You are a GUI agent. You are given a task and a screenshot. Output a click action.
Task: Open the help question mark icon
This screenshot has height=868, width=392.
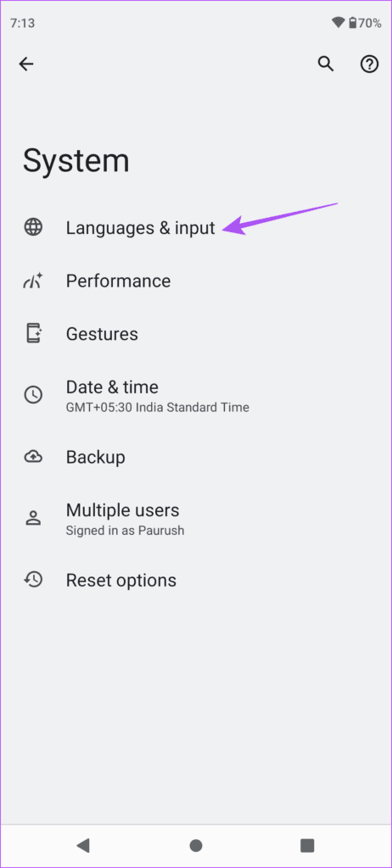click(369, 64)
